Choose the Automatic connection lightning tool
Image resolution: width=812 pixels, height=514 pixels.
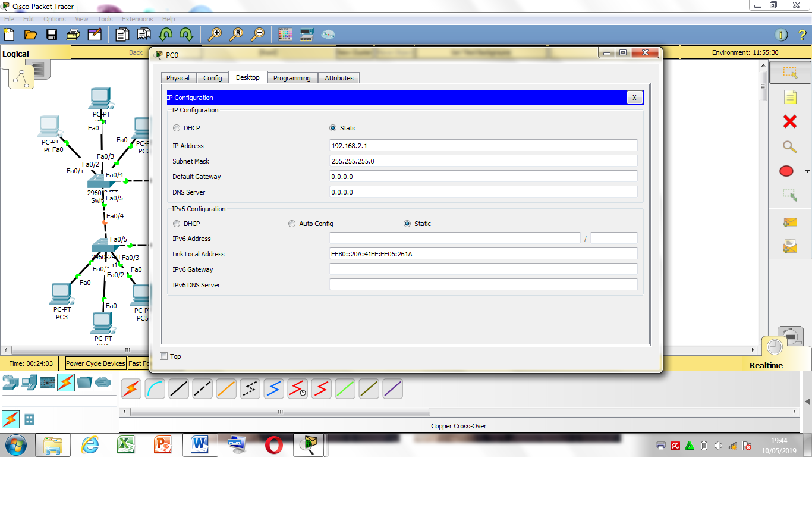[131, 388]
